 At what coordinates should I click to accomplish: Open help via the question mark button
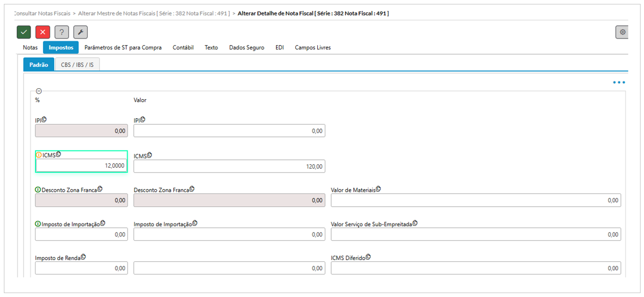point(62,32)
